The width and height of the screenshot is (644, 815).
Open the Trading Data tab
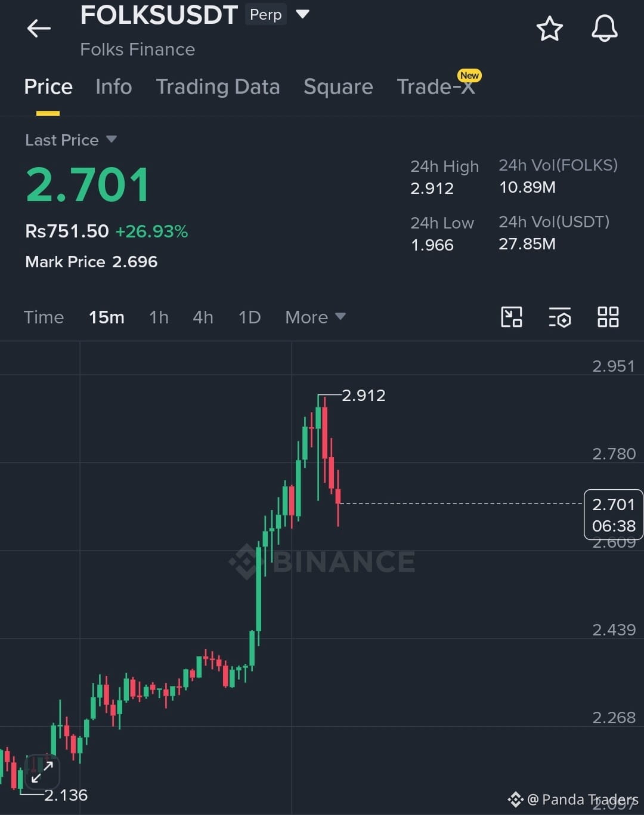click(x=218, y=87)
